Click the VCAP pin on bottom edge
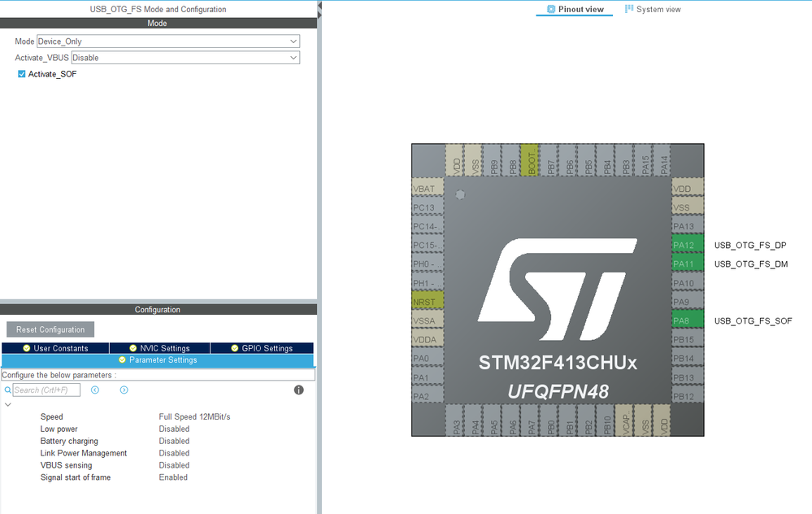Image resolution: width=812 pixels, height=514 pixels. point(625,420)
